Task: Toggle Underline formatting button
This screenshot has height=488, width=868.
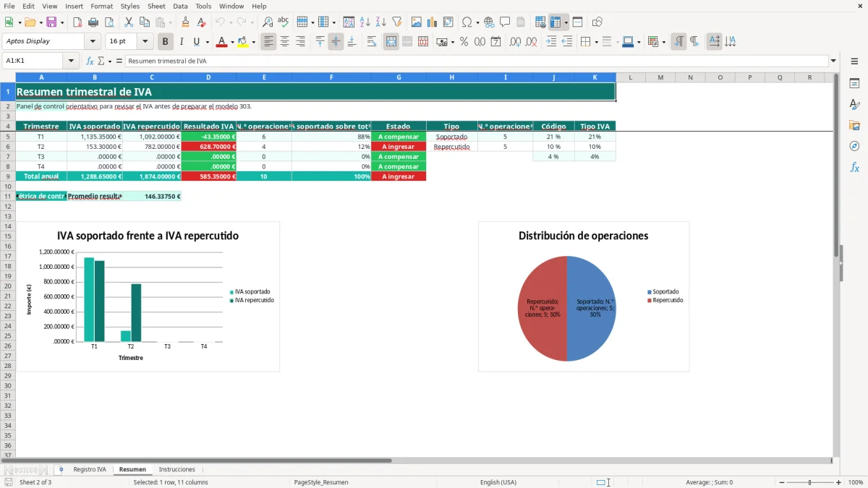Action: pos(196,42)
